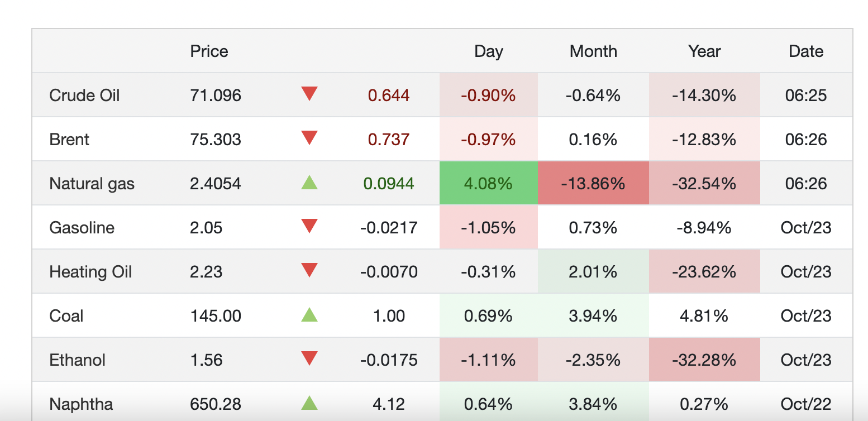Click the red down arrow in Ethanol row
The height and width of the screenshot is (421, 868).
(309, 358)
